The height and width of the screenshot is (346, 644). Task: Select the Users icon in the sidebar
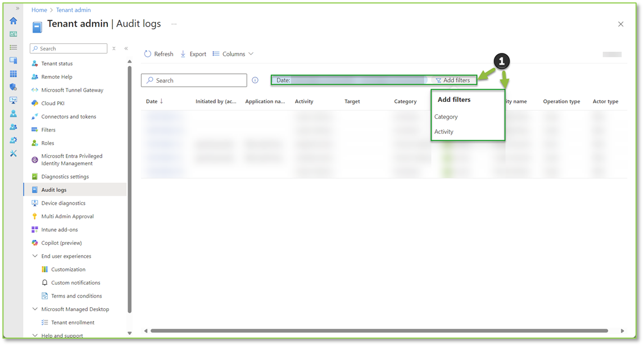point(13,113)
